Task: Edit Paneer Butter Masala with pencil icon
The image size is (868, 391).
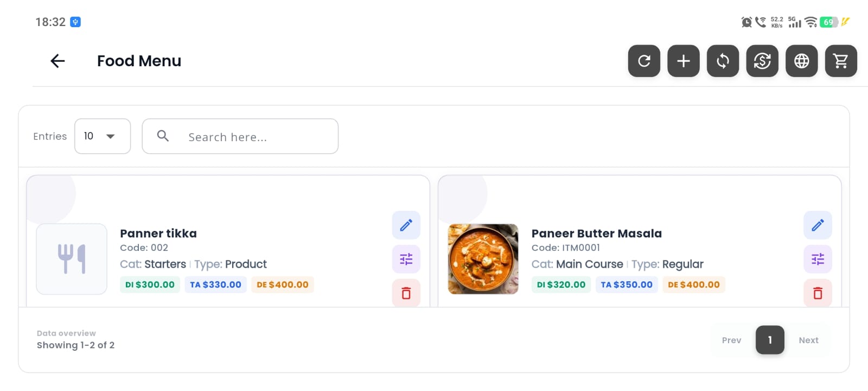Action: 818,225
